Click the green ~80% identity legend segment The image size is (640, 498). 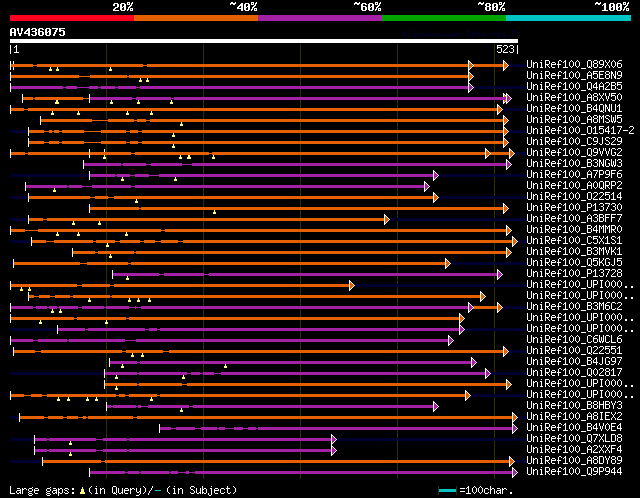coord(444,18)
